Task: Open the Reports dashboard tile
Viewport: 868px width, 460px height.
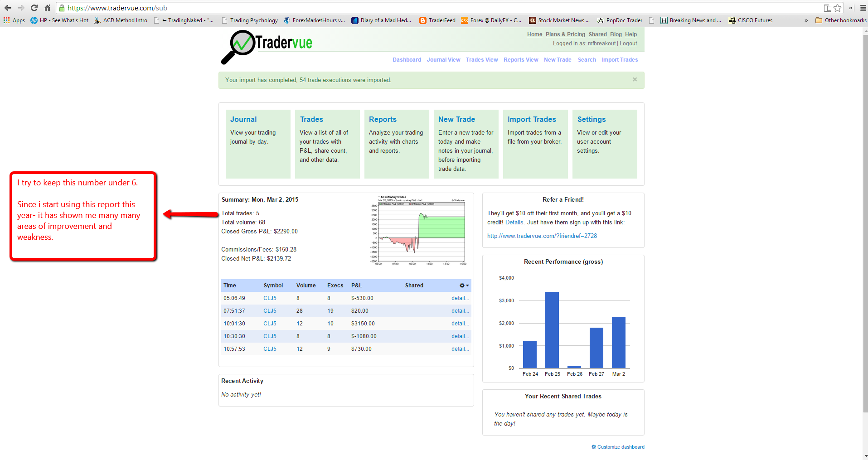Action: (x=397, y=144)
